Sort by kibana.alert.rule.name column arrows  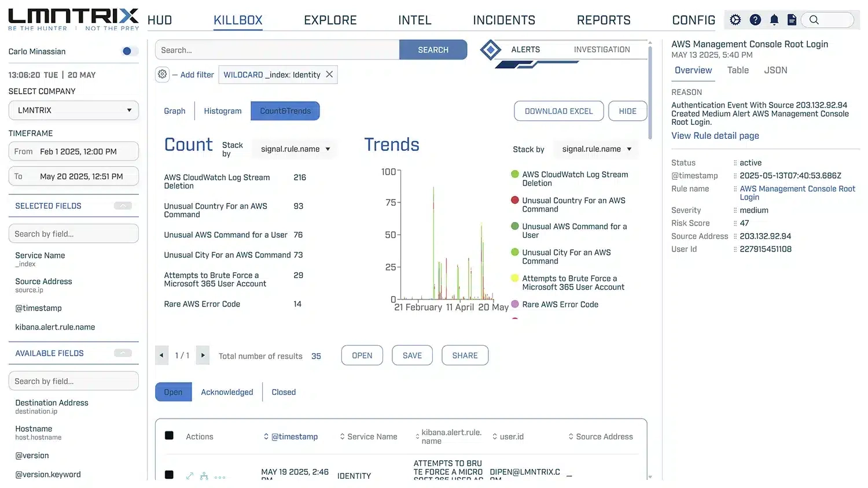click(417, 437)
